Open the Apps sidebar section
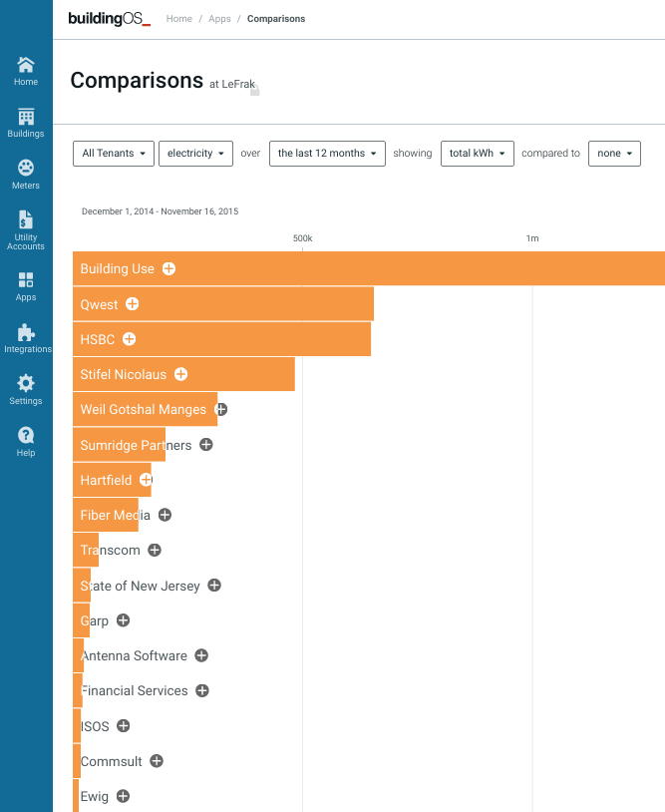The image size is (665, 812). pos(26,287)
